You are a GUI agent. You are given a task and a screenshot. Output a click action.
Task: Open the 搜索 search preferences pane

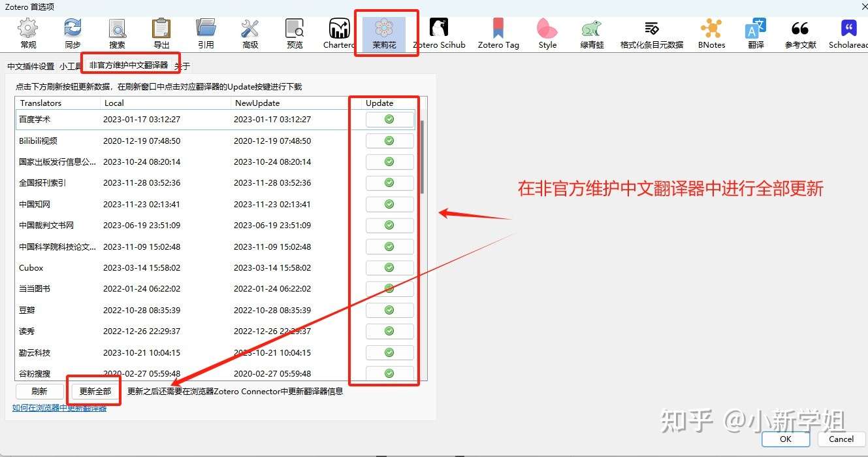[x=117, y=34]
